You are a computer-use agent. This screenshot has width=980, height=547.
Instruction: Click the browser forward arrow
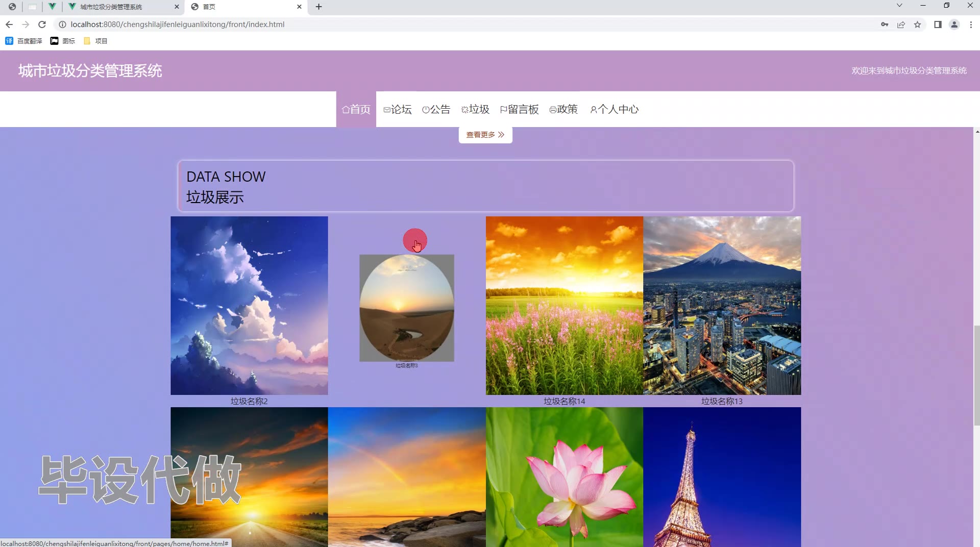tap(26, 24)
